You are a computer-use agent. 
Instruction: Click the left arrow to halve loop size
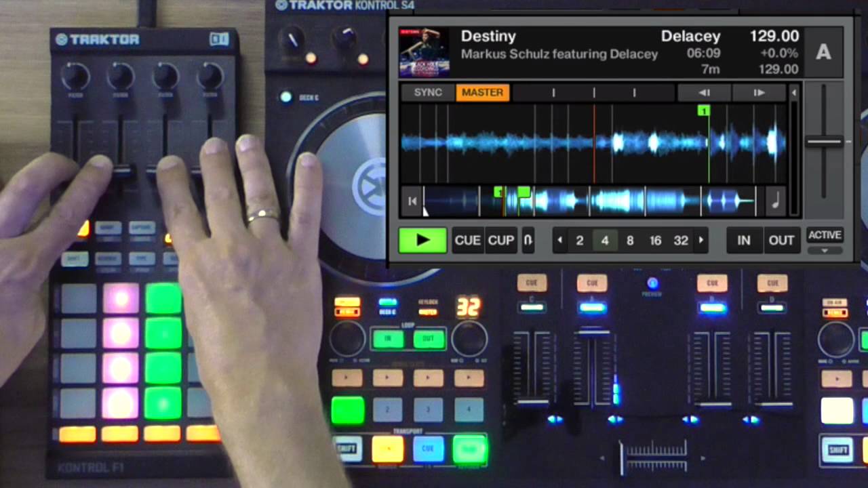point(559,240)
